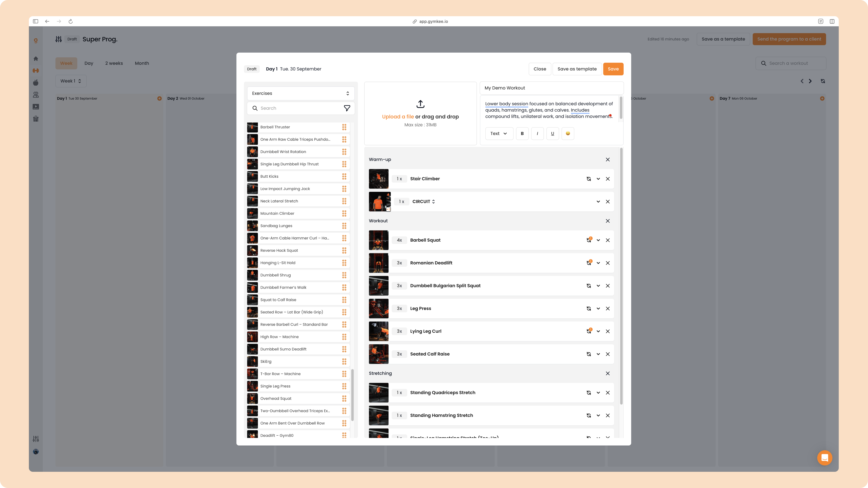Click the Save button in workout dialog

pos(613,69)
